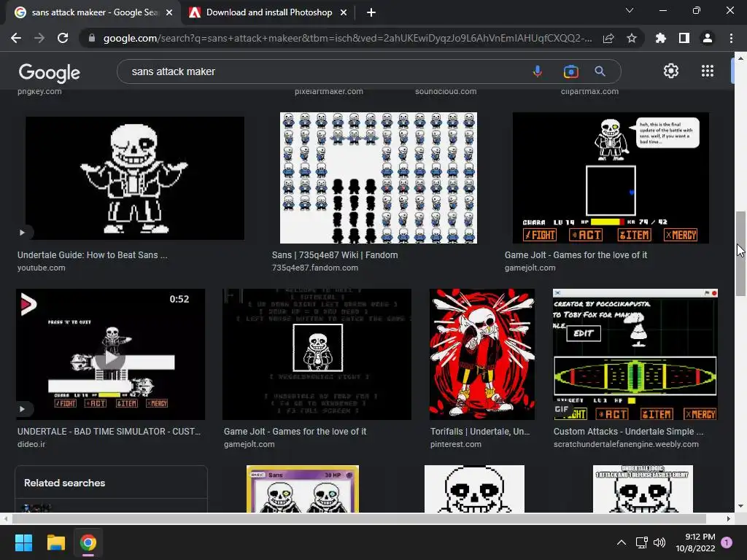Go back using the browser back arrow

coord(16,38)
